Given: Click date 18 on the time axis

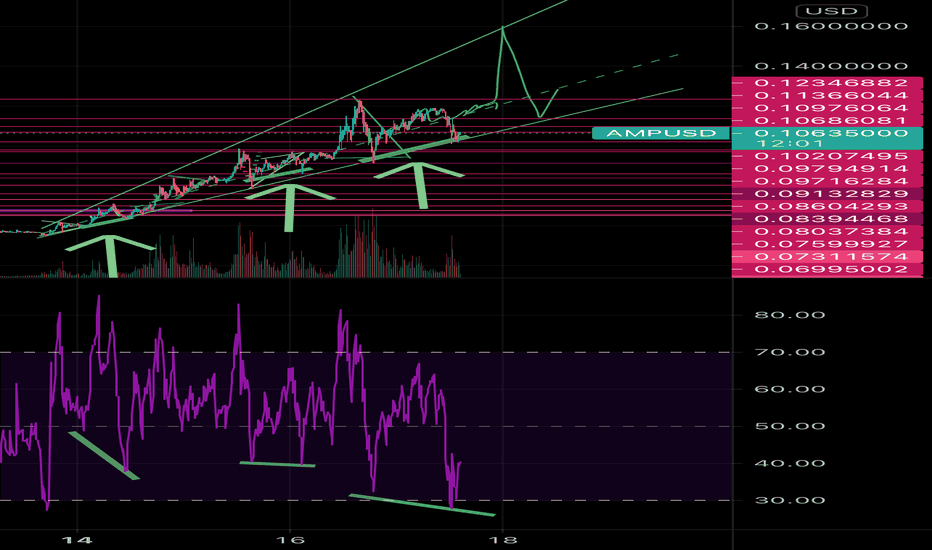Looking at the screenshot, I should (x=503, y=540).
